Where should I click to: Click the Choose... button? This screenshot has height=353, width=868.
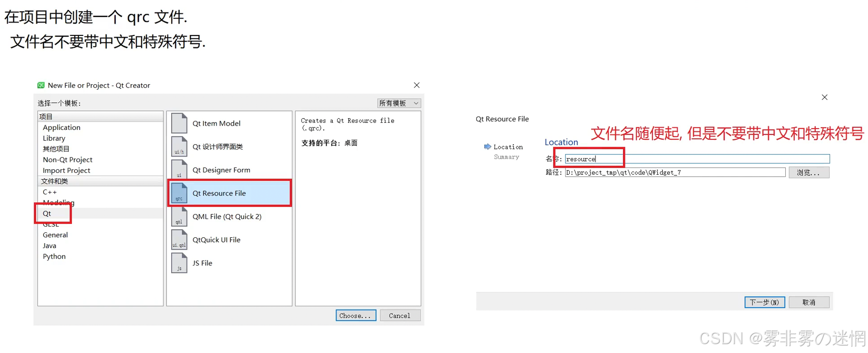(356, 316)
